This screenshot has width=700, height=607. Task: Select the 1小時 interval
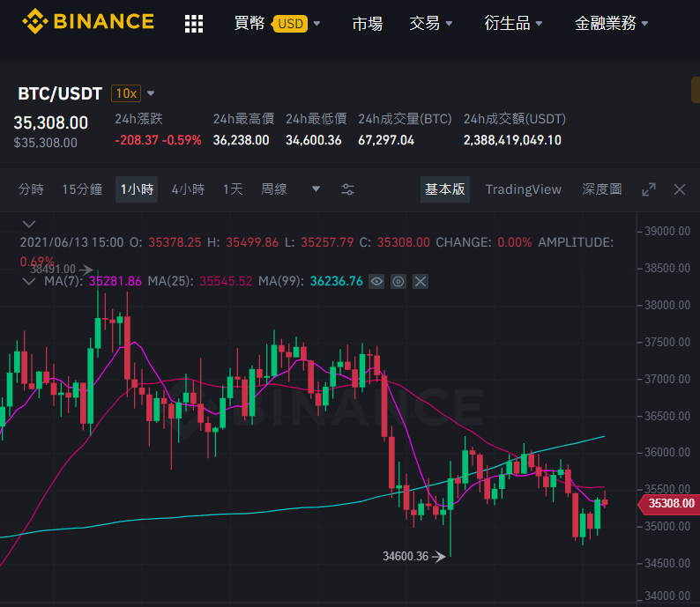[x=137, y=189]
